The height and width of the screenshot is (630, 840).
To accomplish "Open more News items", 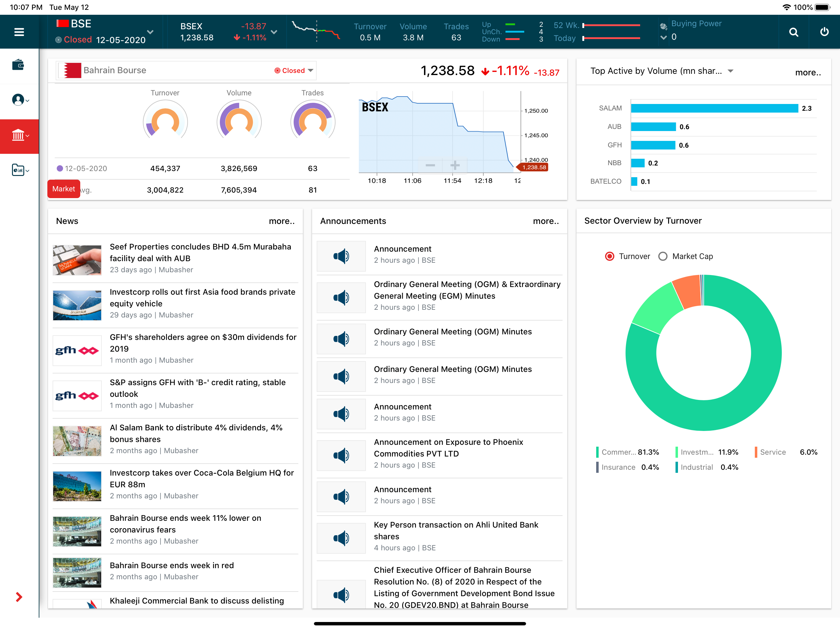I will coord(282,221).
